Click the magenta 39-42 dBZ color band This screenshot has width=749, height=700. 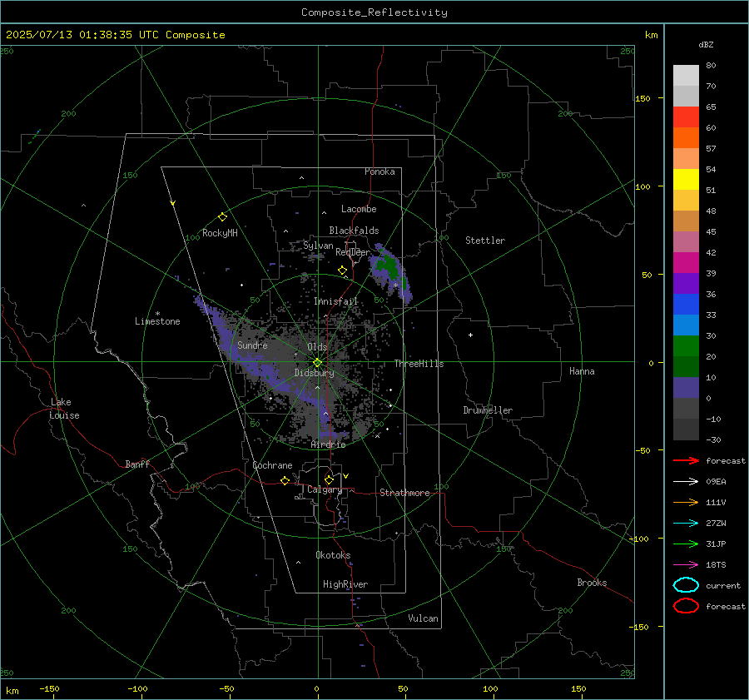pyautogui.click(x=686, y=263)
